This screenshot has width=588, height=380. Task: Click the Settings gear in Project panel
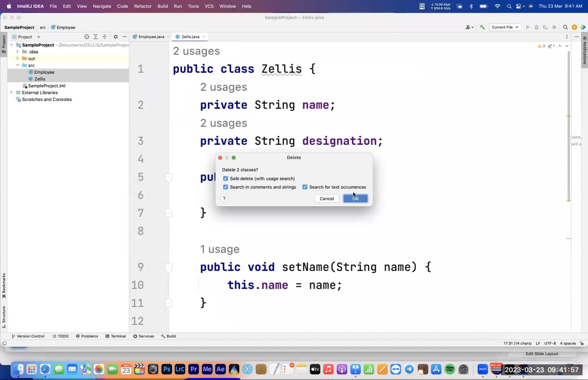115,37
